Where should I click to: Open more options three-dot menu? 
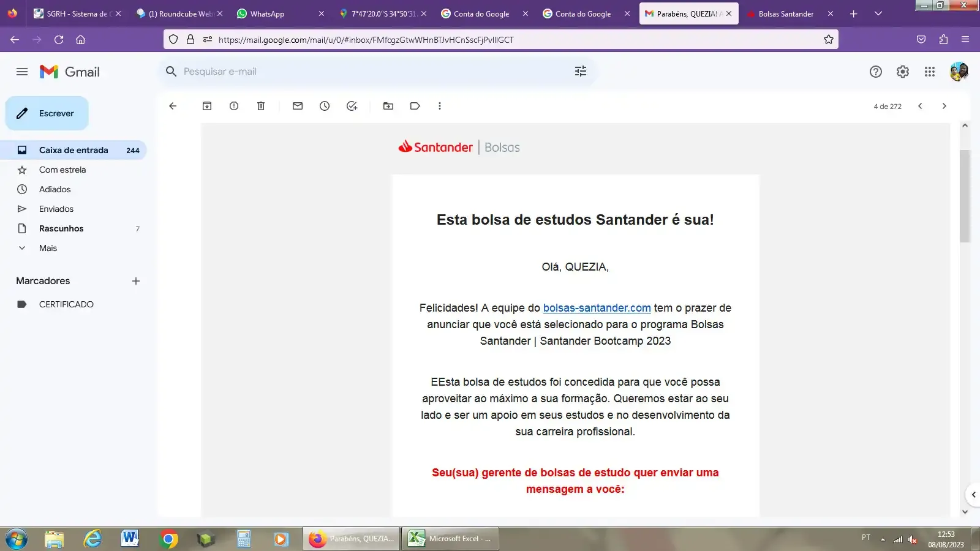tap(440, 106)
